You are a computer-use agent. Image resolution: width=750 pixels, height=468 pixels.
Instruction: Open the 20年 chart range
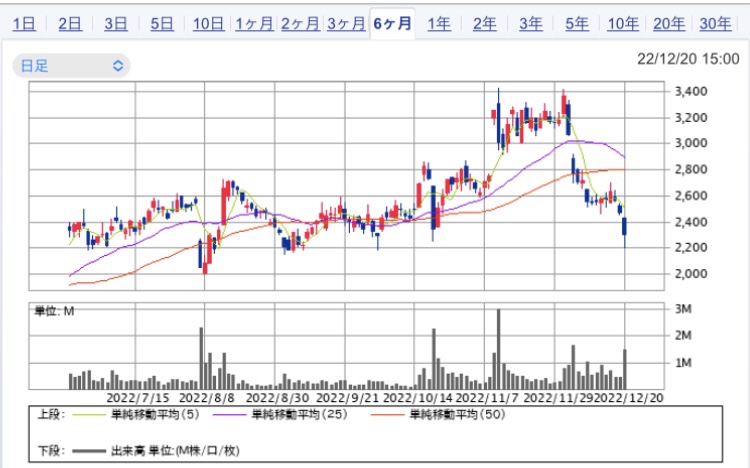coord(669,23)
